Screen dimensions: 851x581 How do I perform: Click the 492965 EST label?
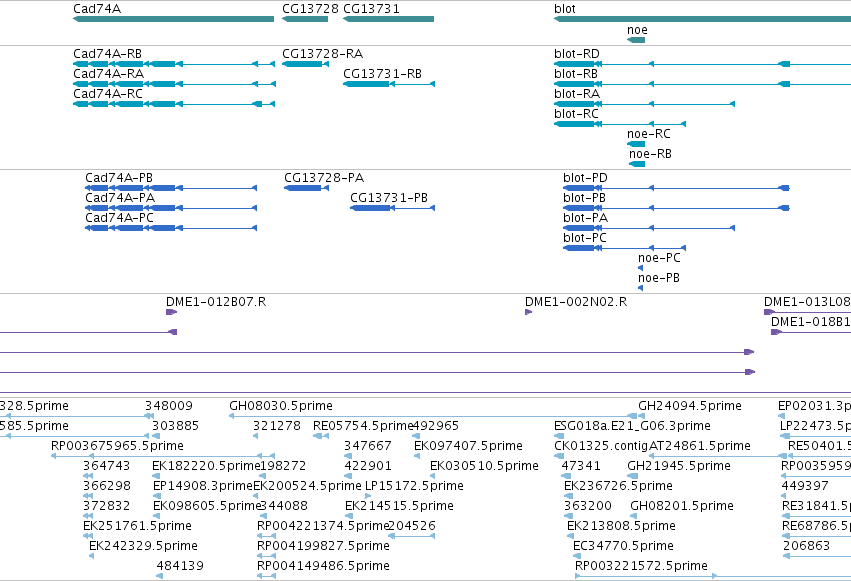(436, 426)
